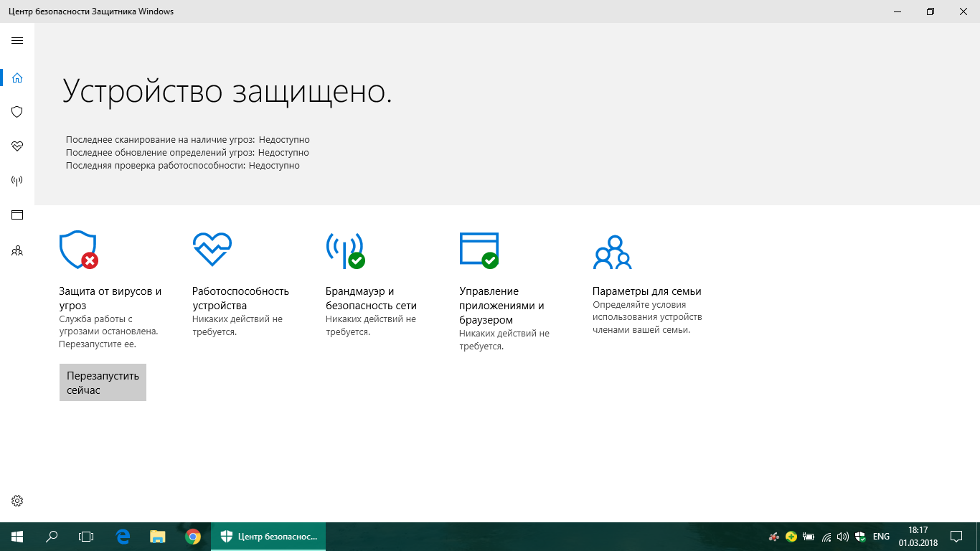
Task: Open 'Параметры для семьи' heading
Action: pyautogui.click(x=647, y=291)
